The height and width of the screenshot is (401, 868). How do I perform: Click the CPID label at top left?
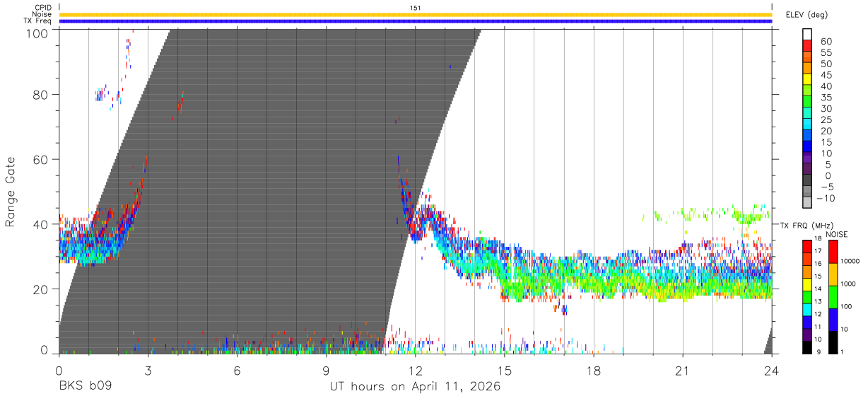tap(42, 8)
